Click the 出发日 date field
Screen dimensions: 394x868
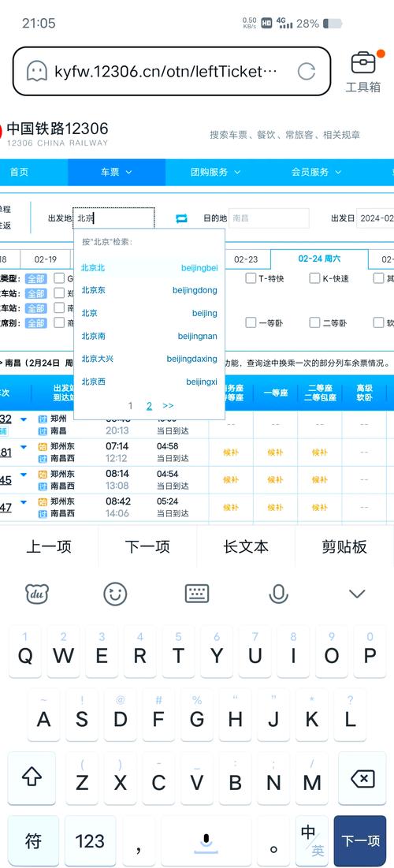(375, 218)
